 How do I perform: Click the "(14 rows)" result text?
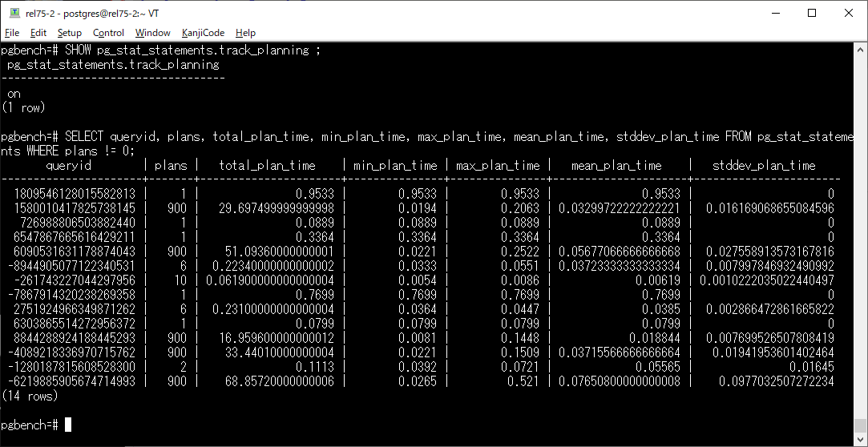click(29, 396)
